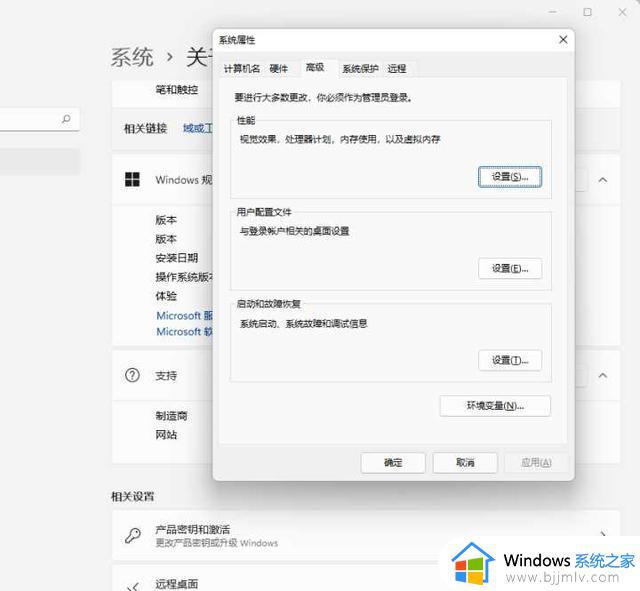Open user profiles Settings(E) button
Image resolution: width=640 pixels, height=591 pixels.
point(510,269)
